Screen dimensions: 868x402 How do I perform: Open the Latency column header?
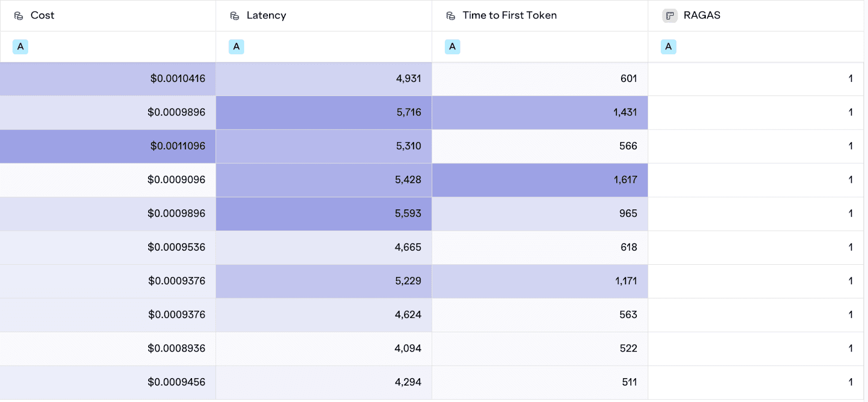click(x=324, y=16)
